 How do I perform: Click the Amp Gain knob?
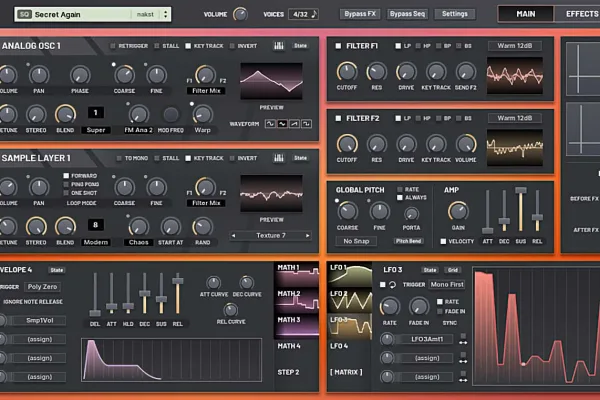(458, 211)
